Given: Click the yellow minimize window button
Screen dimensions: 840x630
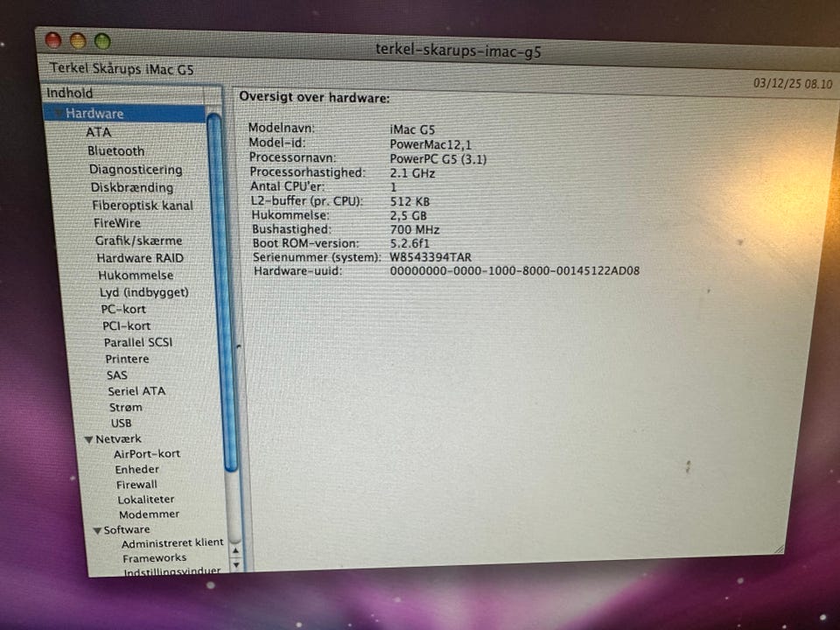Looking at the screenshot, I should [78, 41].
